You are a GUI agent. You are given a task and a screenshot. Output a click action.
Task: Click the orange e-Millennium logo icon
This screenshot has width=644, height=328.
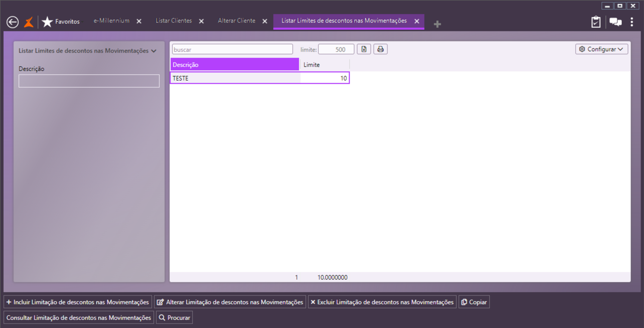coord(29,22)
